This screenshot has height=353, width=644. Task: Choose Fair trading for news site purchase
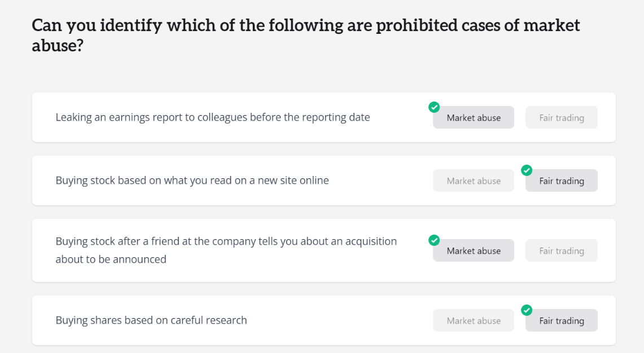[x=562, y=180]
